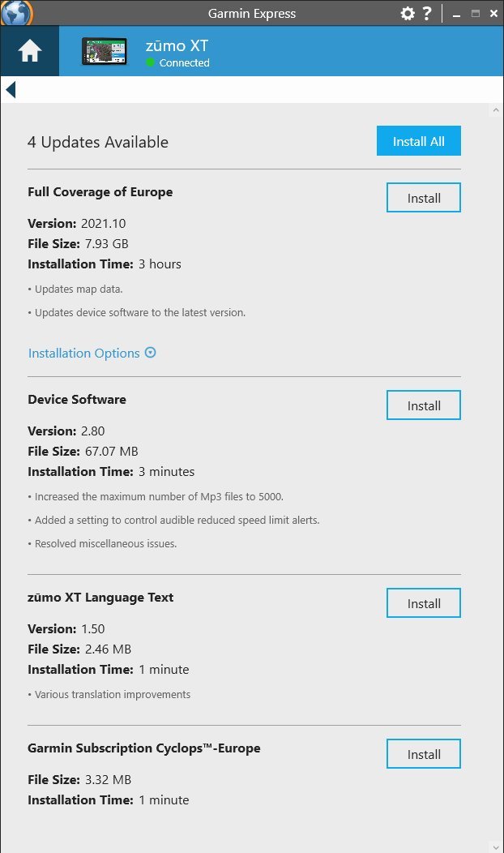This screenshot has height=853, width=504.
Task: Install the Device Software update
Action: coord(424,405)
